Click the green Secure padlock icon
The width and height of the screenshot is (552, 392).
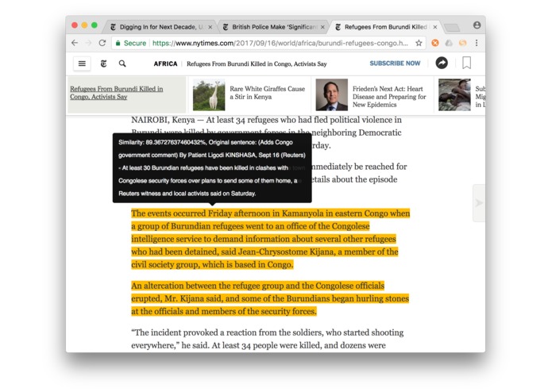pos(118,43)
